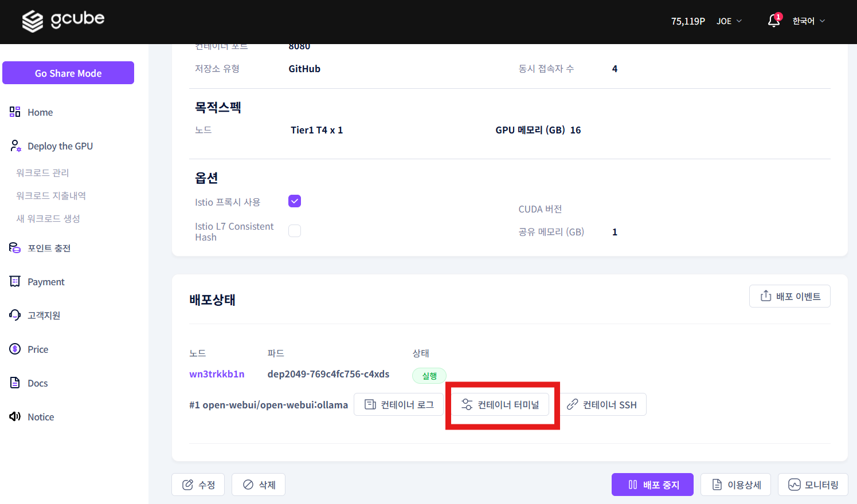
Task: Open 고객지원 via the headset icon
Action: pos(14,315)
